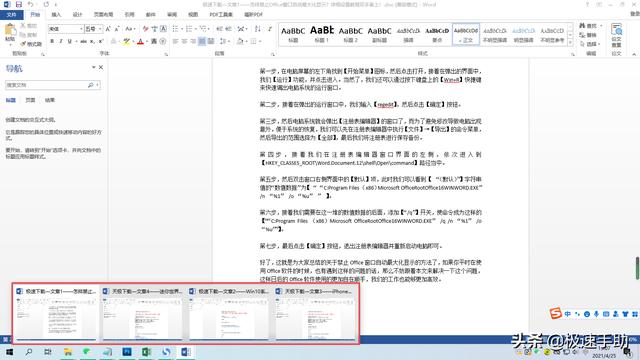The height and width of the screenshot is (360, 640).
Task: Toggle subscript formatting
Action: tap(92, 41)
